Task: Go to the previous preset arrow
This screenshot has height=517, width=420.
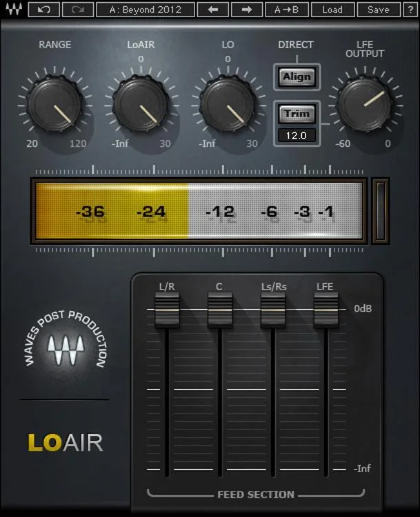Action: coord(213,10)
